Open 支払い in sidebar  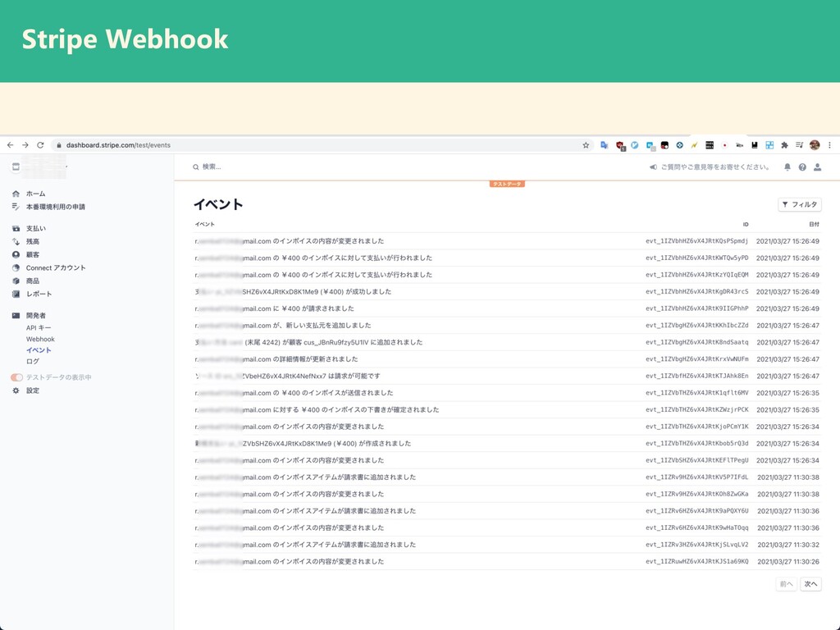tap(35, 229)
